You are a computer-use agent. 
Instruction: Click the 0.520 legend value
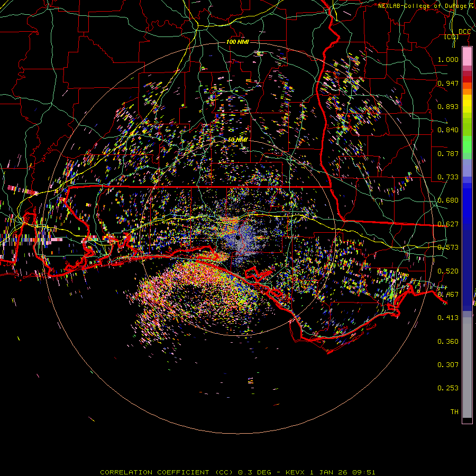point(448,271)
